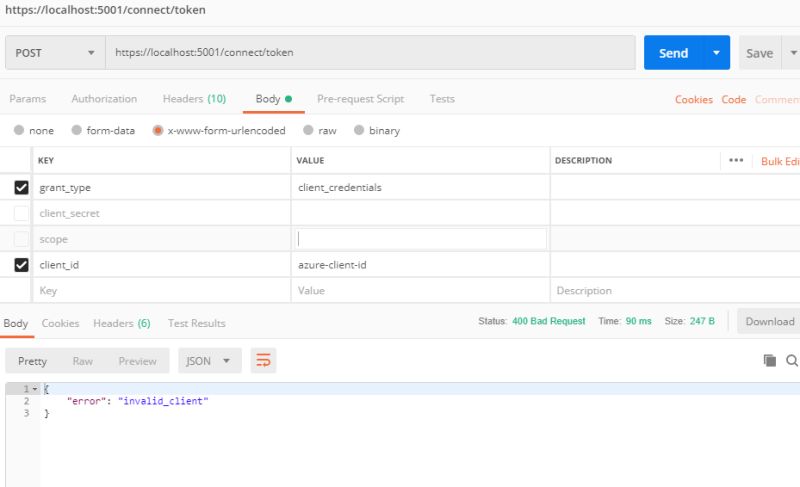Image resolution: width=800 pixels, height=487 pixels.
Task: Open the JSON format dropdown
Action: [209, 361]
